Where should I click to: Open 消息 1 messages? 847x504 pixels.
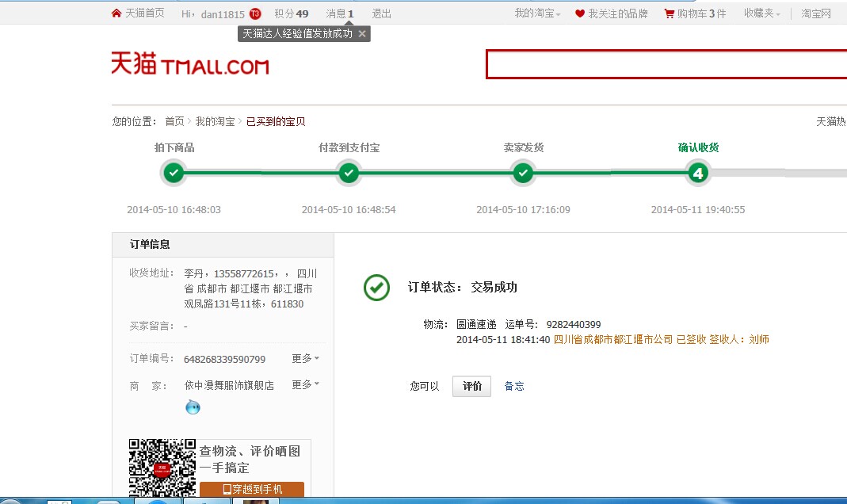pyautogui.click(x=339, y=13)
